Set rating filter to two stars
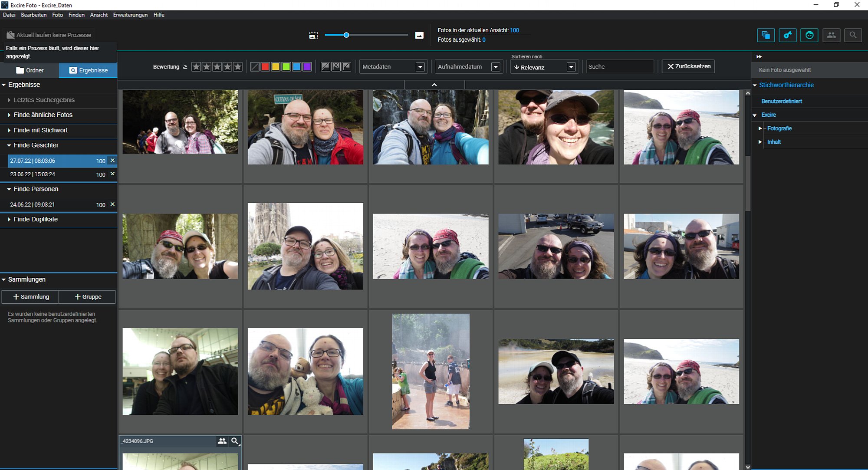Screen dimensions: 868x470 point(207,67)
